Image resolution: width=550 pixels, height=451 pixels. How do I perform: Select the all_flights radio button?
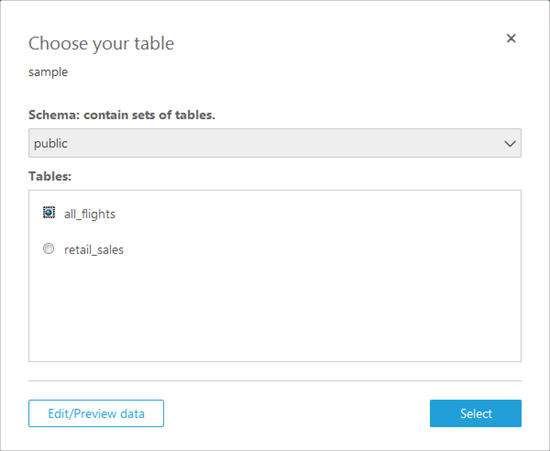pos(49,213)
